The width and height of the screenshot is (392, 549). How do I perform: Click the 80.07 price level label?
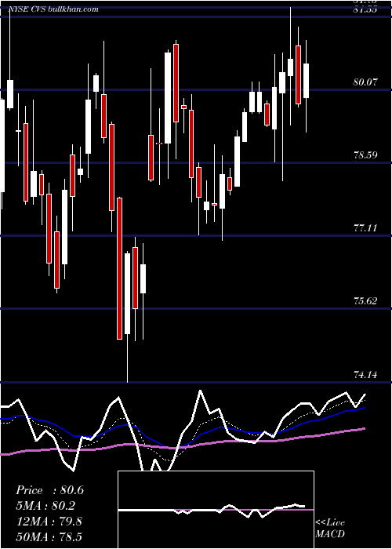click(365, 82)
